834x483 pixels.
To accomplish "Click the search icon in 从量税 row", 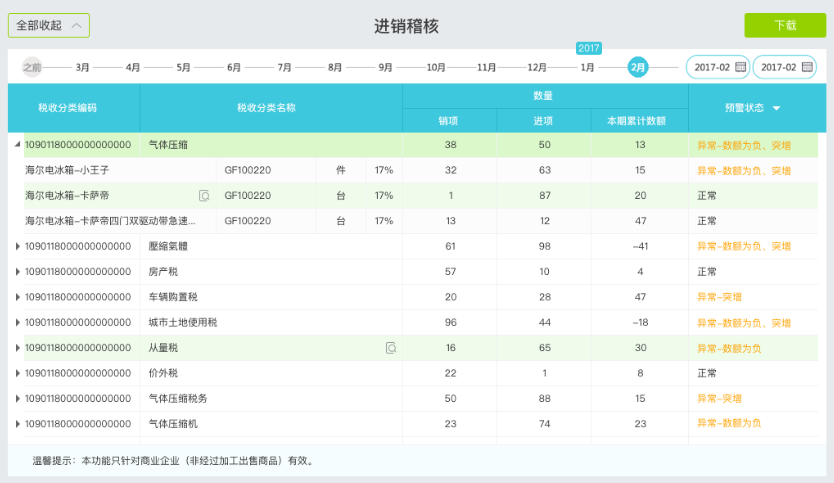I will 391,348.
